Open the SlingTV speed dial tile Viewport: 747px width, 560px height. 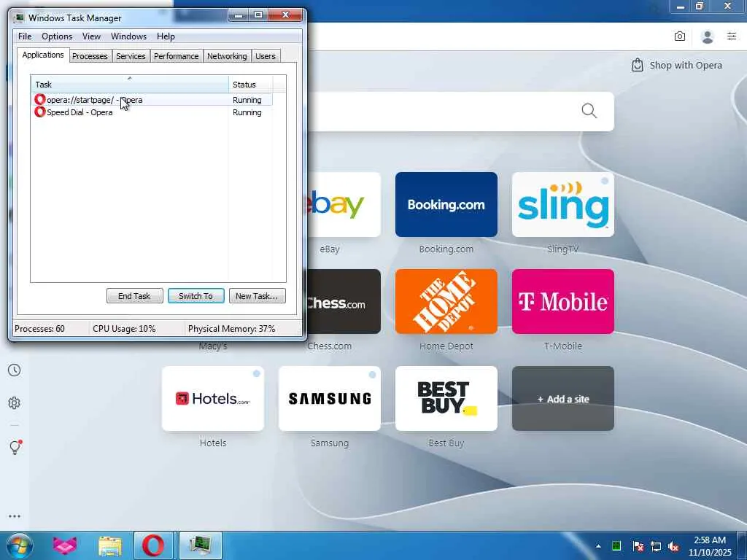point(563,204)
